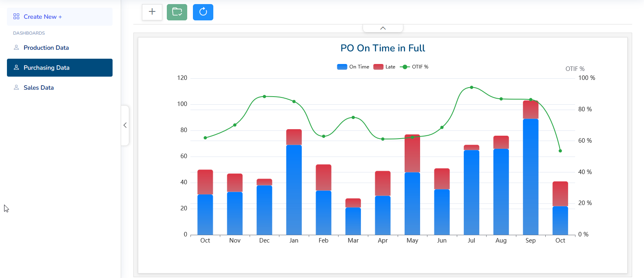Collapse the top toolbar with up chevron
This screenshot has height=278, width=644.
pos(383,28)
